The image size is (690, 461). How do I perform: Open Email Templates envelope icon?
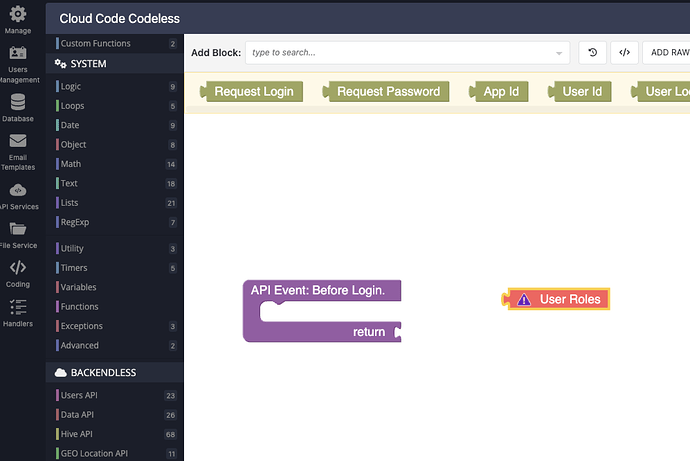[18, 141]
